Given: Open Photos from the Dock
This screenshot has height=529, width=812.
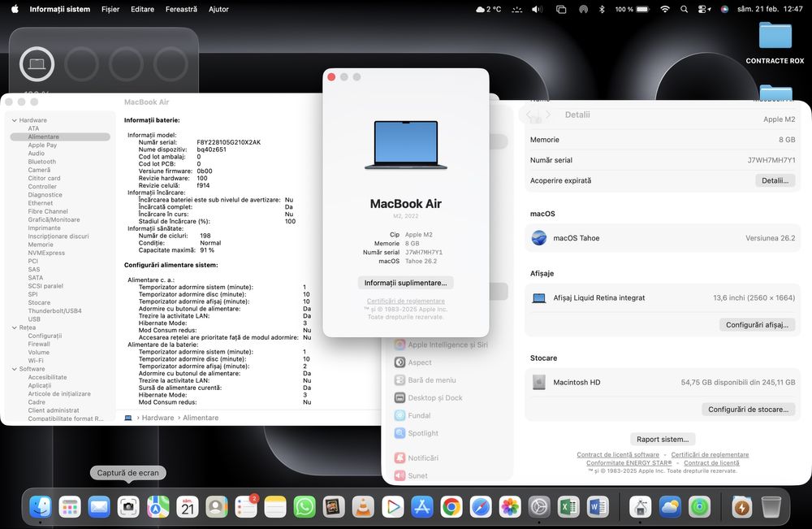Looking at the screenshot, I should pos(510,507).
